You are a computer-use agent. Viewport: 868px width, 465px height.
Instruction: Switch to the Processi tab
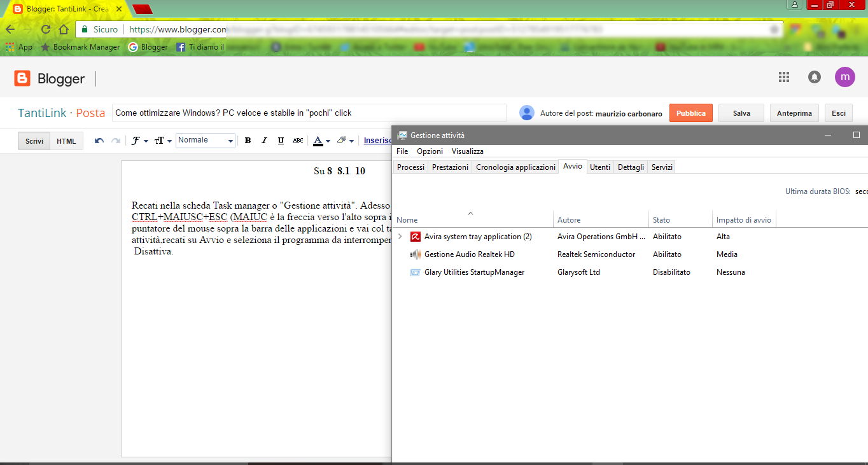(x=410, y=167)
